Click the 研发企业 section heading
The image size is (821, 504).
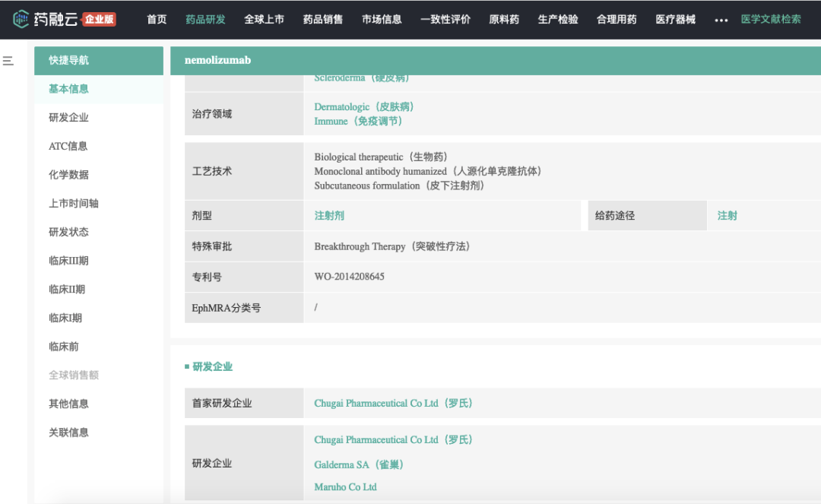coord(212,366)
